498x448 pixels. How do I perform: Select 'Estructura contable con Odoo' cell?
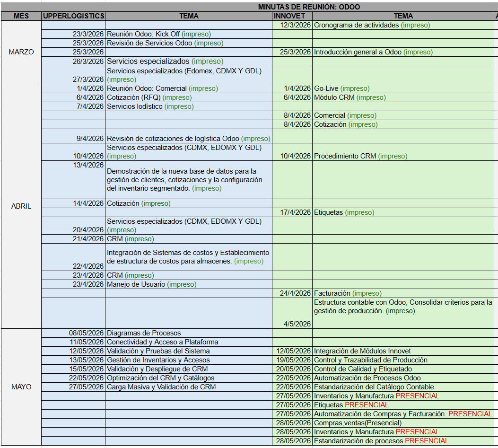403,313
